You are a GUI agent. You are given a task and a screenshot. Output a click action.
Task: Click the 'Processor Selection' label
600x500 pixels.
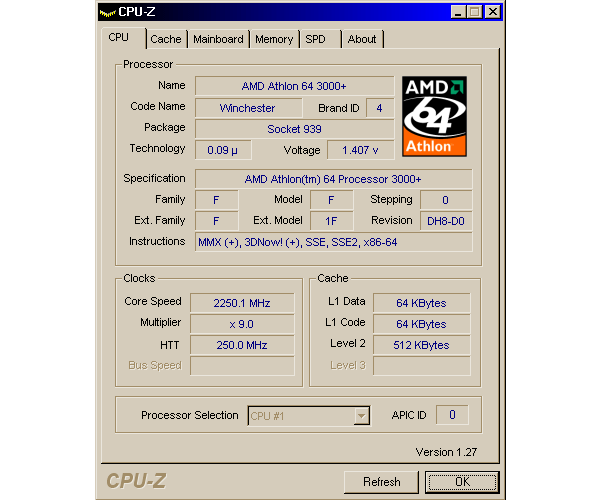point(190,415)
